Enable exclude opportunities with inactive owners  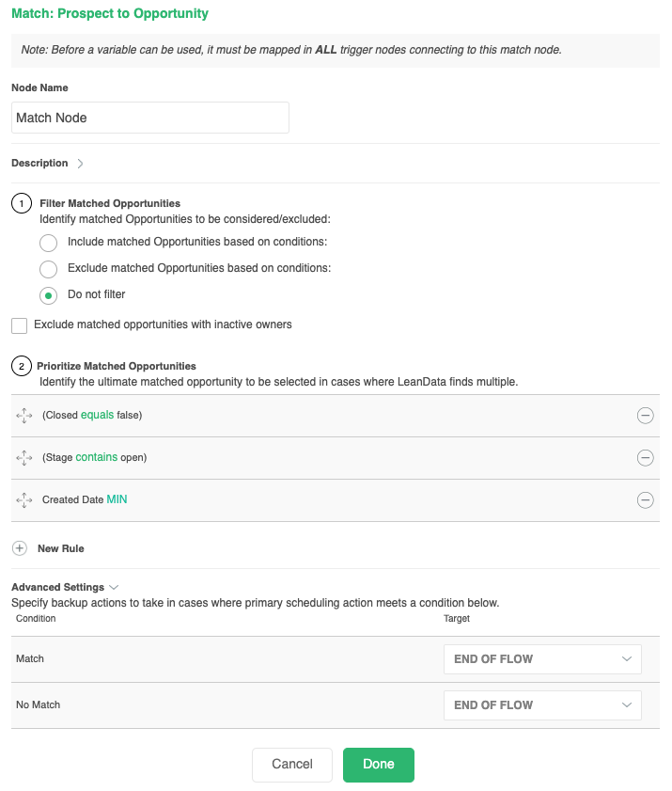(19, 325)
